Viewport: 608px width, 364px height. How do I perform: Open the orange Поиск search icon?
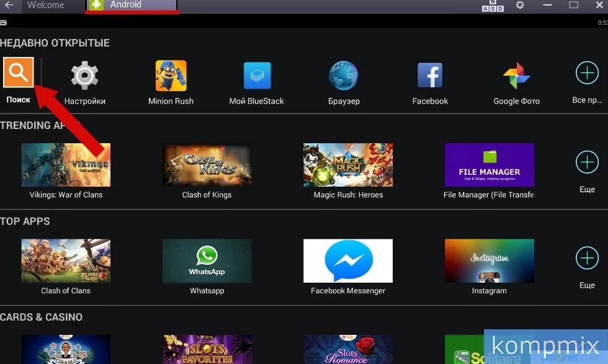pyautogui.click(x=18, y=72)
